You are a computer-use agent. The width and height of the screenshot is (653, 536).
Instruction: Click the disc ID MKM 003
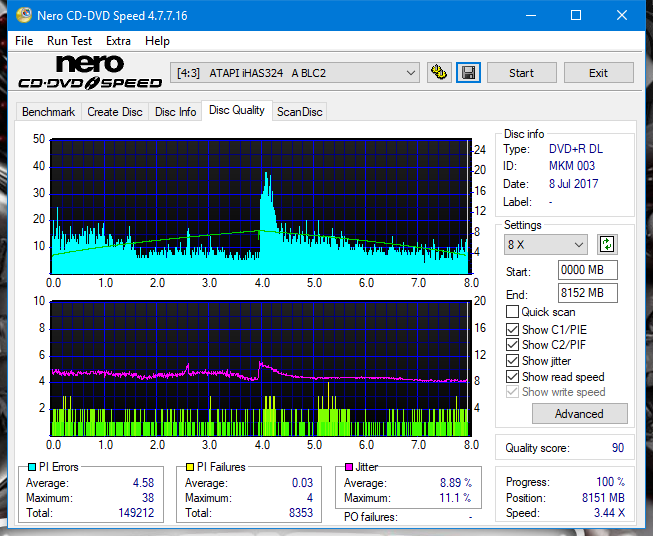pyautogui.click(x=572, y=166)
